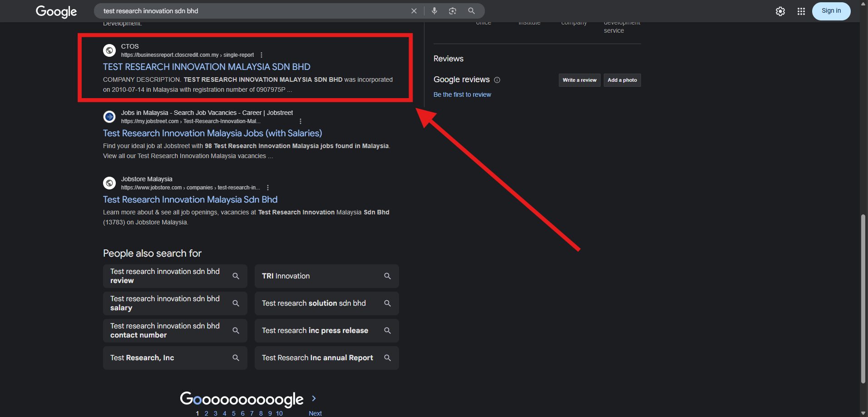This screenshot has width=868, height=417.
Task: Select 'Test research innovation sdn bhd review' suggestion
Action: coord(175,276)
